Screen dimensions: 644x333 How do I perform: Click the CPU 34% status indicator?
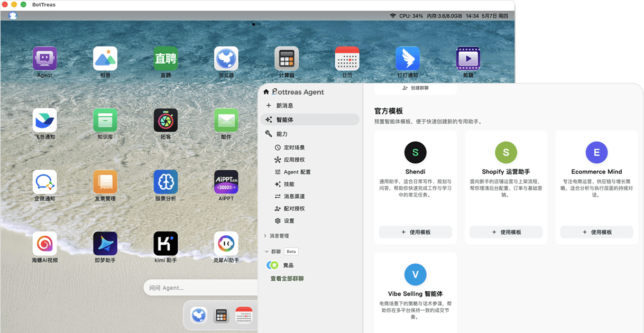(x=411, y=16)
